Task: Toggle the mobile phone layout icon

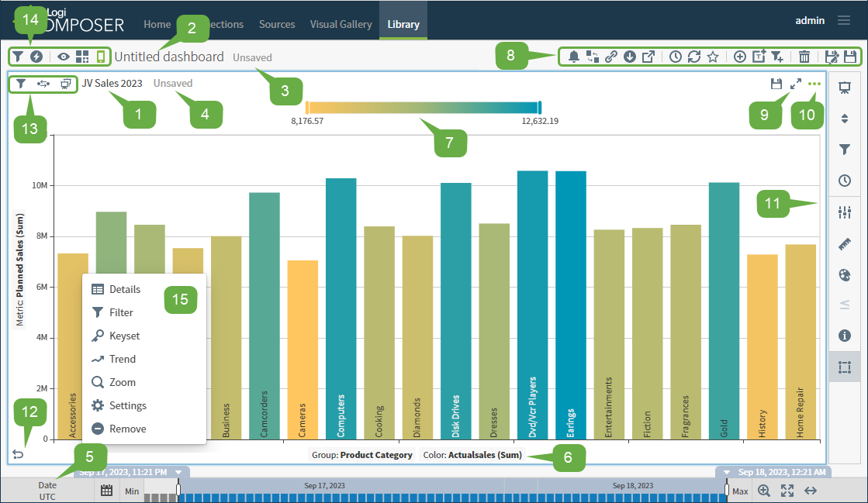Action: click(x=101, y=57)
